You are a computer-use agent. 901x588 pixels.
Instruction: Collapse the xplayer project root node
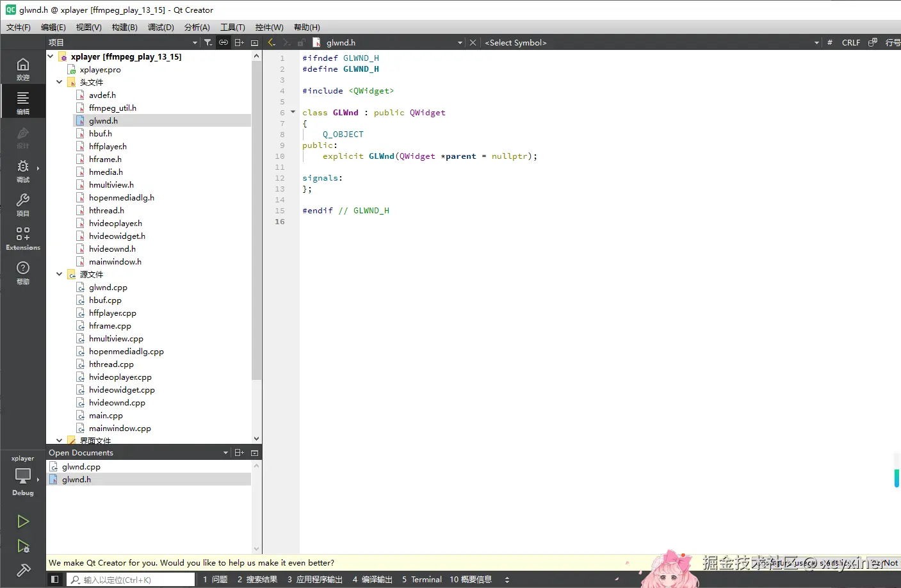[51, 57]
